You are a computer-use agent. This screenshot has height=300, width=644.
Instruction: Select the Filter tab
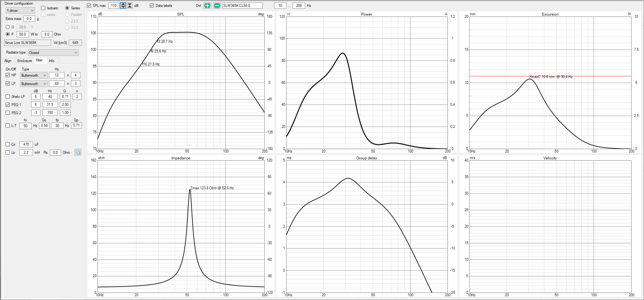[39, 60]
